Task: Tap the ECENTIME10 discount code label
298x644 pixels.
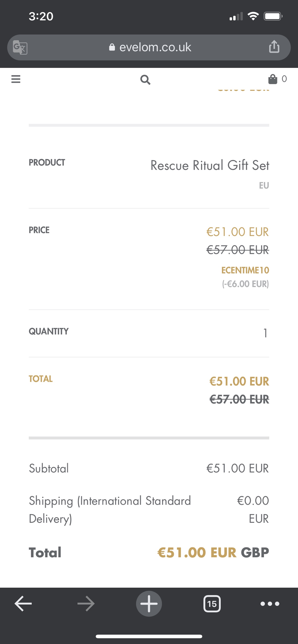Action: point(245,270)
